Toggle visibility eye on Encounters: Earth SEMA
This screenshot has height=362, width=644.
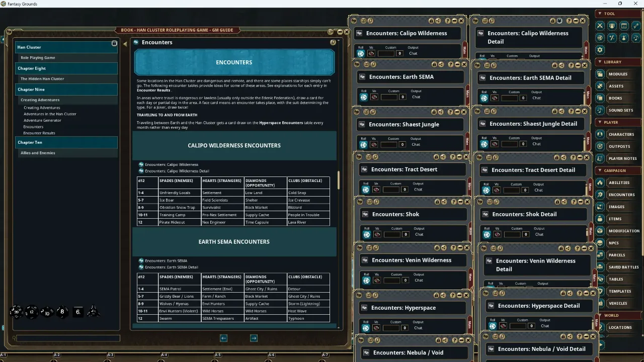tap(374, 97)
